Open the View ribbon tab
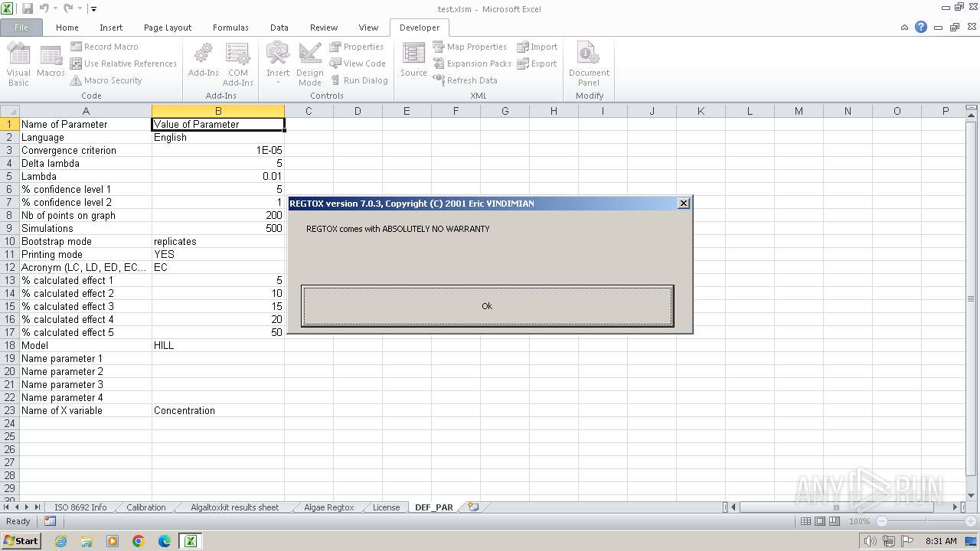The height and width of the screenshot is (551, 980). [x=368, y=28]
